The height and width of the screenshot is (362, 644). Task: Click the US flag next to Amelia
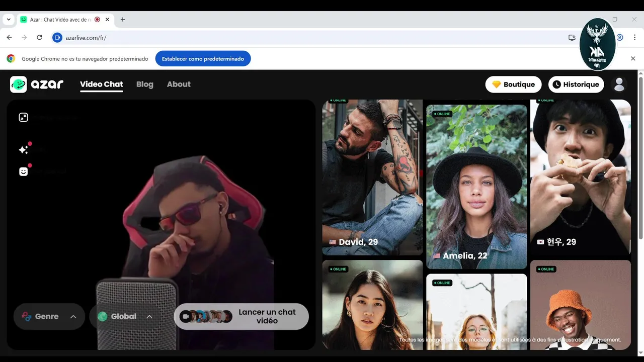pos(437,256)
